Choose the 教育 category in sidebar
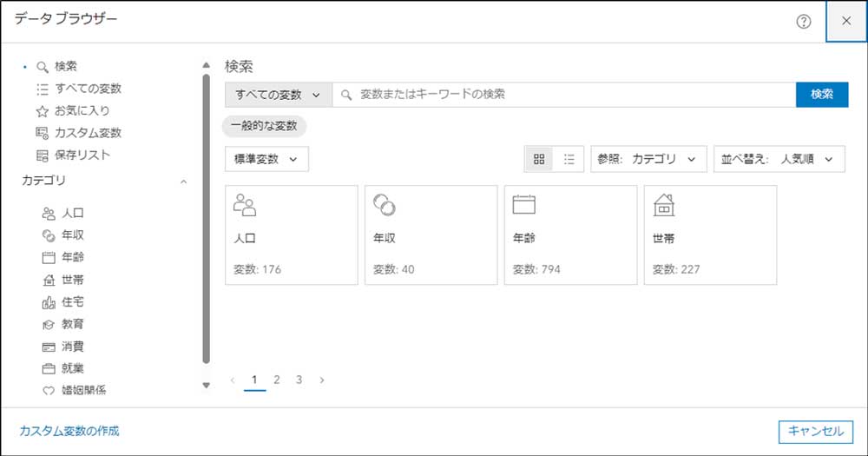The height and width of the screenshot is (456, 868). tap(73, 324)
